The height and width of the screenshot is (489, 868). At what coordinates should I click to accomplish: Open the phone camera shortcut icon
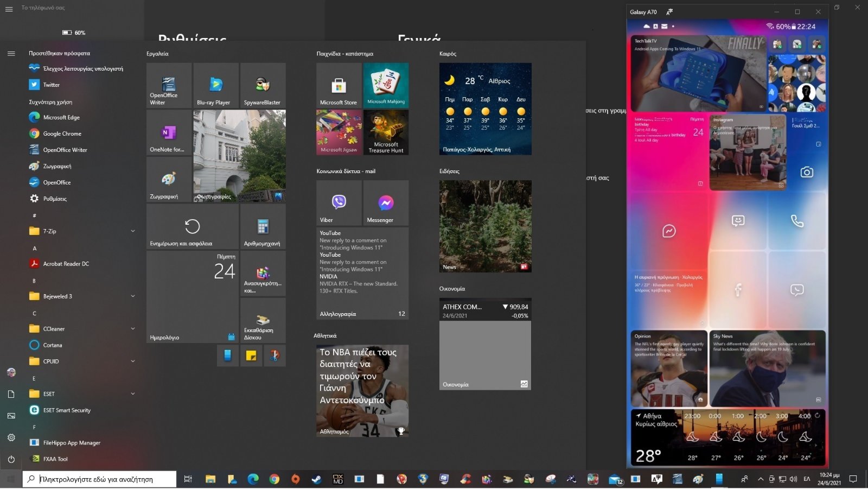pyautogui.click(x=807, y=172)
